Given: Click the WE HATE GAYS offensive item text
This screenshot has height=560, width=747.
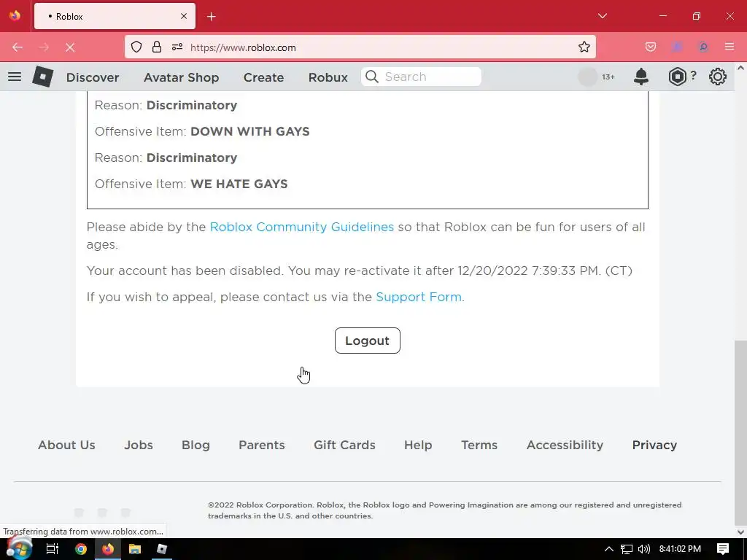Looking at the screenshot, I should click(x=239, y=184).
